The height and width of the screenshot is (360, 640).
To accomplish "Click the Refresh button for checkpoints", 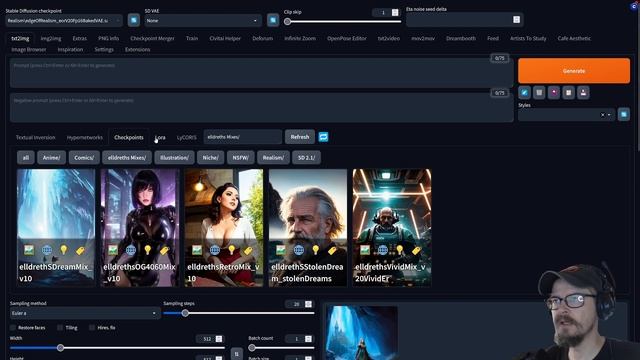I will (300, 137).
